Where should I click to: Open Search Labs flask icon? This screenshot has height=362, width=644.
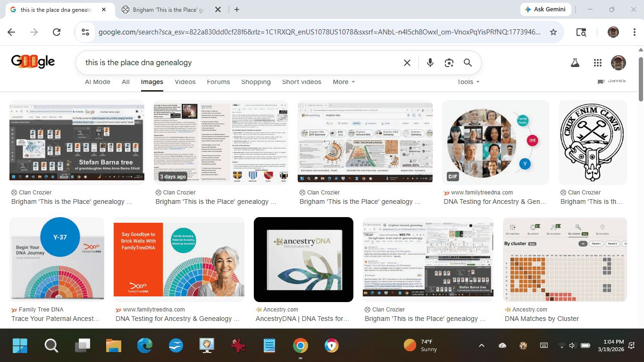pos(575,63)
